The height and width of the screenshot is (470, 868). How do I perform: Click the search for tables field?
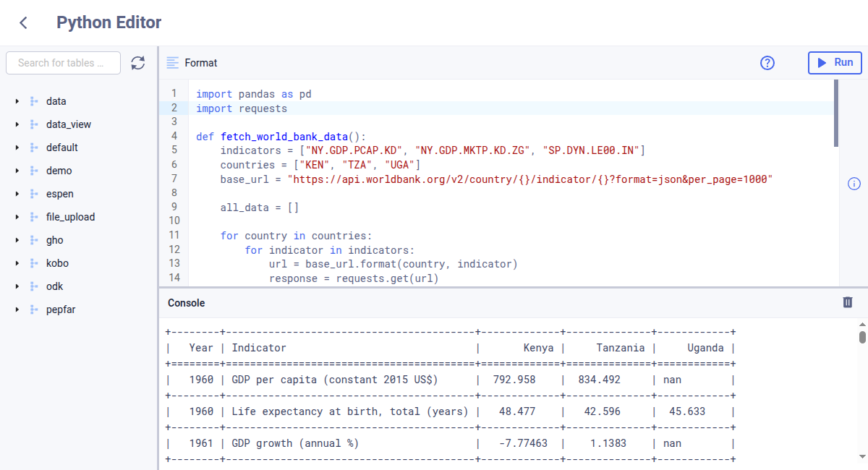[63, 63]
